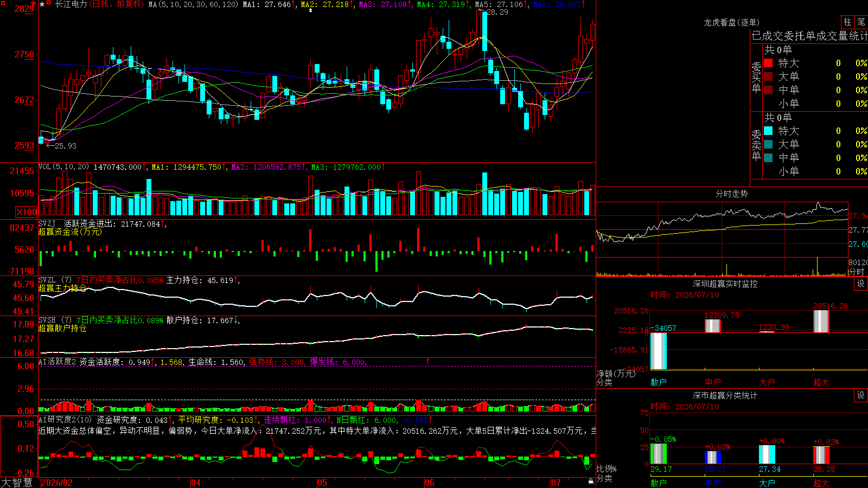The width and height of the screenshot is (868, 488).
Task: Click the VOL(5,10,20) indicator label
Action: click(x=63, y=167)
